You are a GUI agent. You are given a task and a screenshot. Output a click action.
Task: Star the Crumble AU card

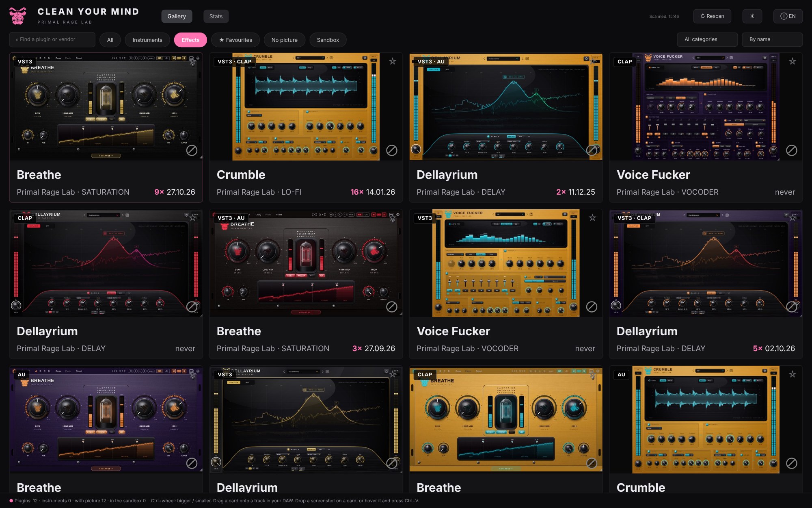[792, 374]
